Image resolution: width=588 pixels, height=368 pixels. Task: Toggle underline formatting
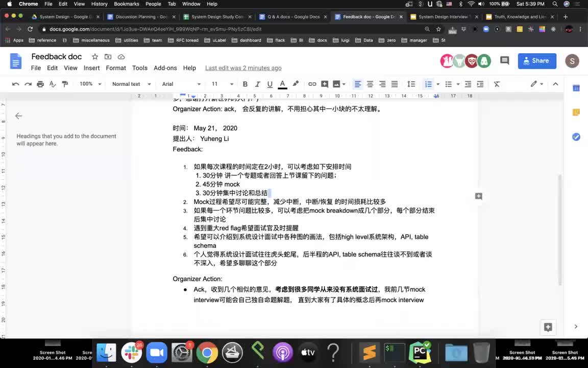pyautogui.click(x=269, y=84)
